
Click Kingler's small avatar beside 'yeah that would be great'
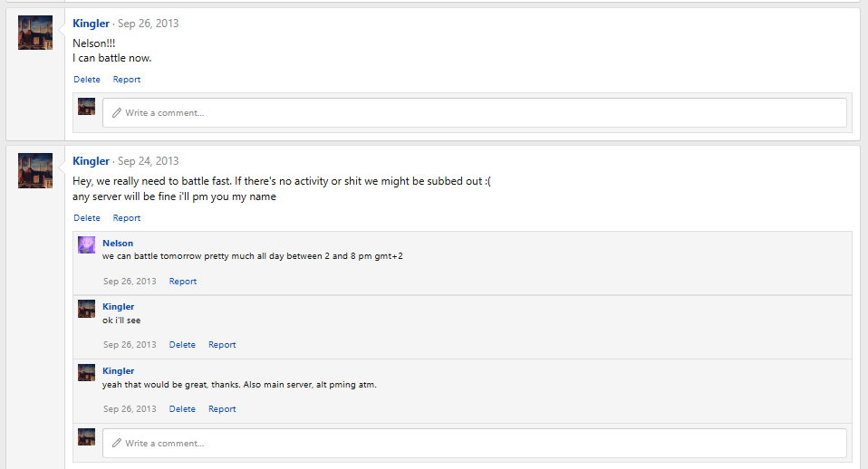click(x=86, y=373)
